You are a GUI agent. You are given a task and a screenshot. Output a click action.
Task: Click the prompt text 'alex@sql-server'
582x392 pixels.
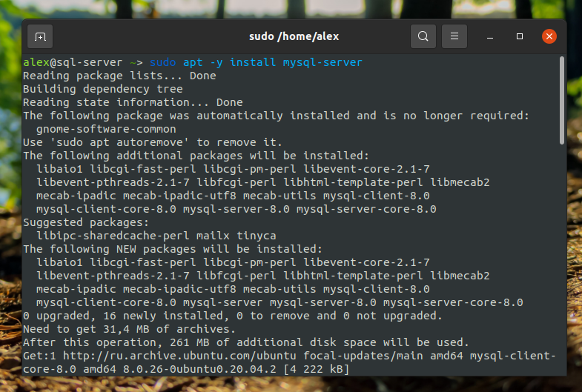click(x=73, y=62)
